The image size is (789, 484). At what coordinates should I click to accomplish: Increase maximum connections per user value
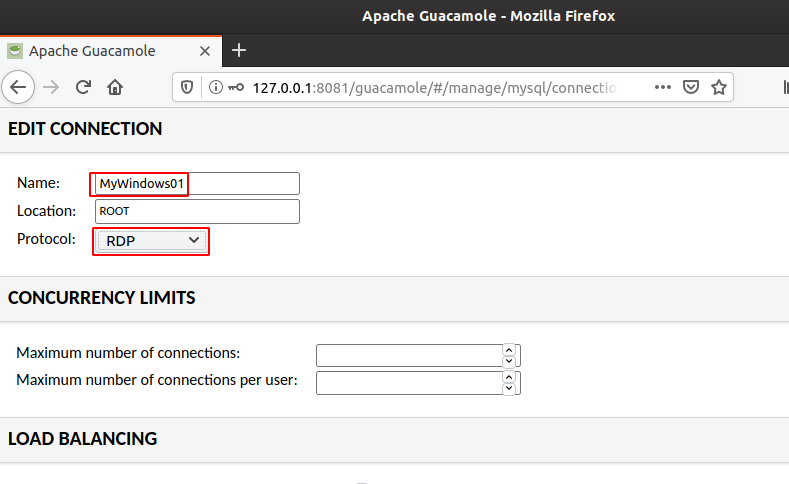[x=509, y=377]
